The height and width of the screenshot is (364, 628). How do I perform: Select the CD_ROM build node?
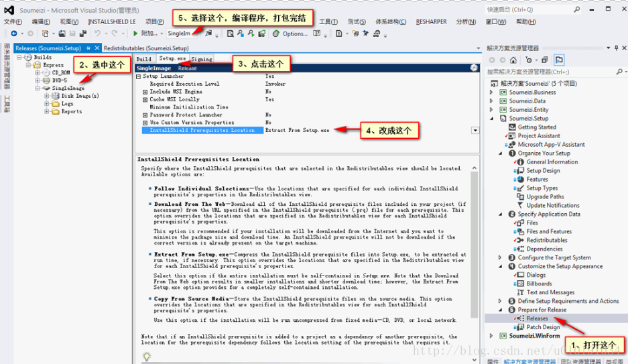click(x=61, y=72)
